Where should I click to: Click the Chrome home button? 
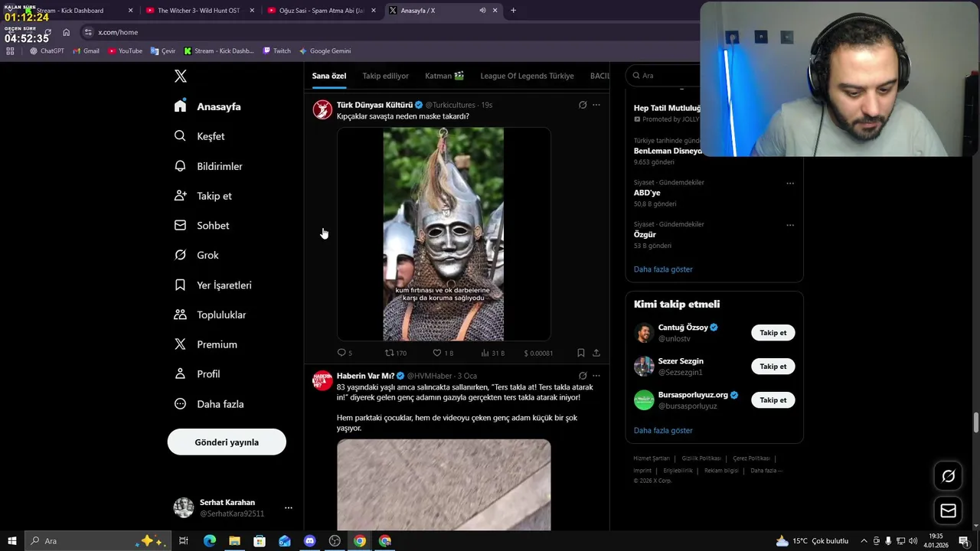(66, 32)
